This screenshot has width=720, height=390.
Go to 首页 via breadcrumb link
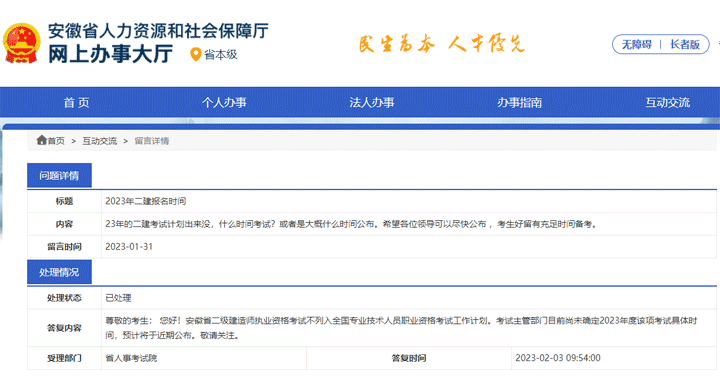(56, 141)
